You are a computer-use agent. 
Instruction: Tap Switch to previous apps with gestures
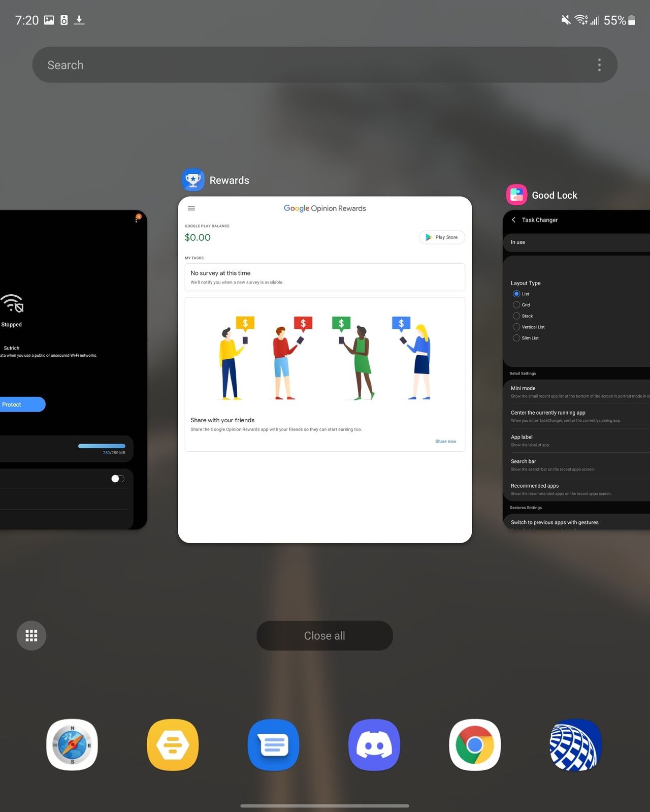[x=576, y=522]
